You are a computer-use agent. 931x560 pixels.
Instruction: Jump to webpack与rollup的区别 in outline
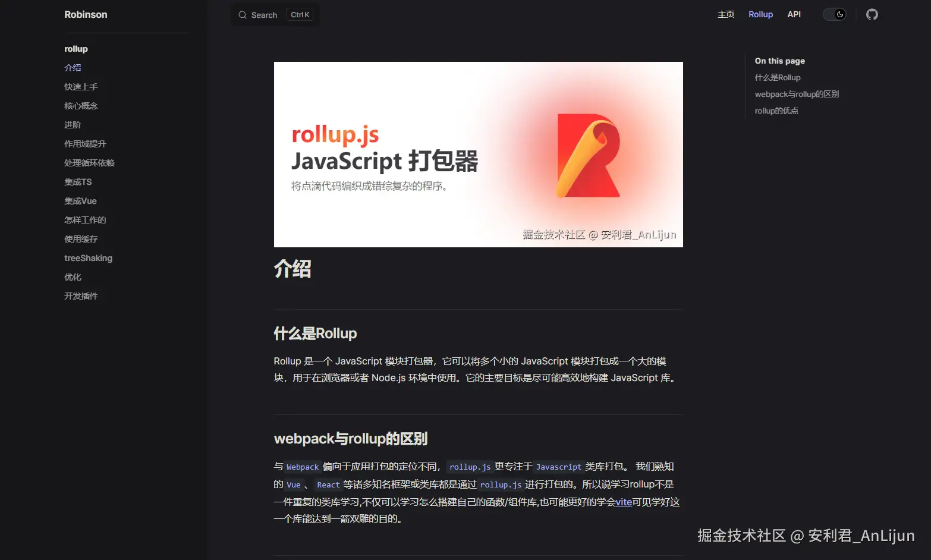(x=797, y=94)
